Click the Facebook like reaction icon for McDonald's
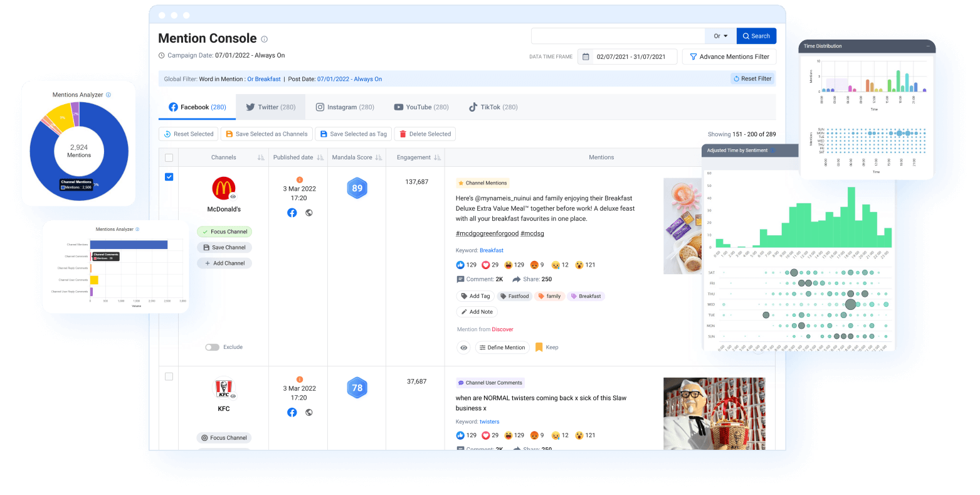The image size is (980, 495). click(460, 265)
